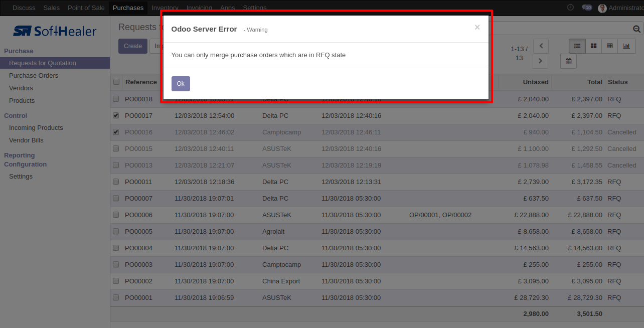644x328 pixels.
Task: Sort by Untaxed column header
Action: pyautogui.click(x=536, y=82)
